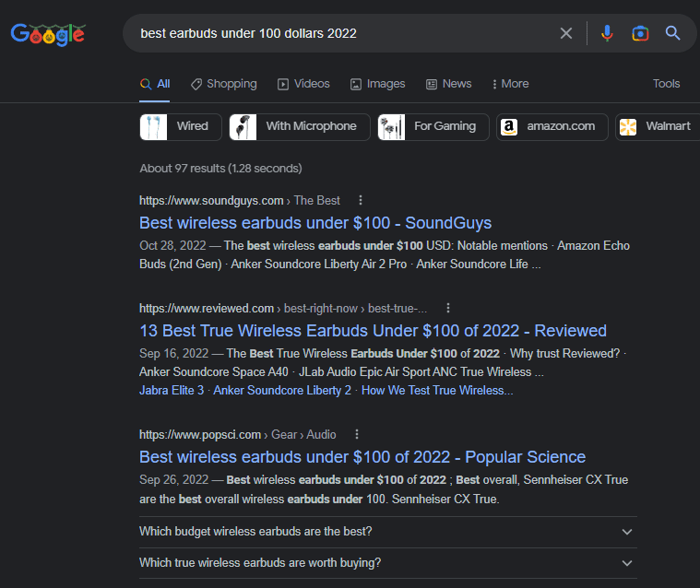Click the 'Sep 16, 2022' Reviewed snippet date
Image resolution: width=700 pixels, height=588 pixels.
173,354
